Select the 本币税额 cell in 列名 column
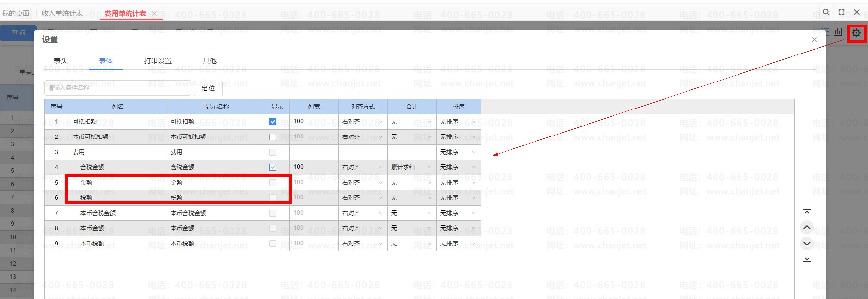Screen dimensions: 868x299 [118, 244]
